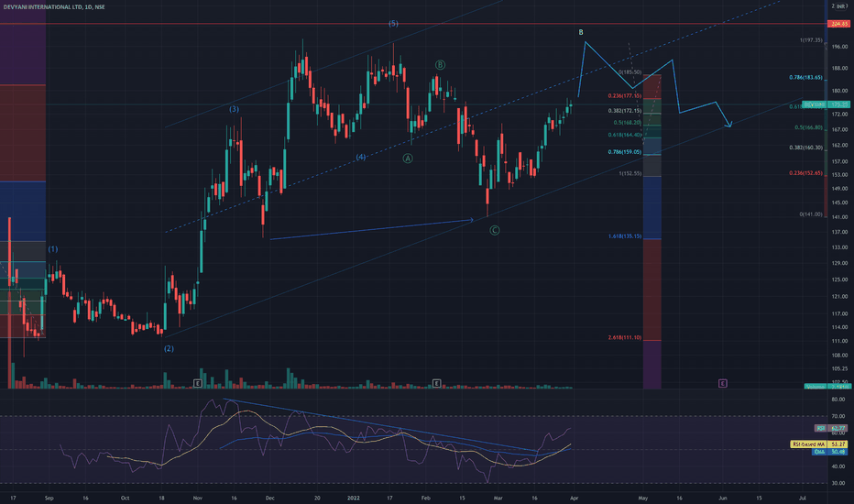Select the wave (3) label

(234, 109)
